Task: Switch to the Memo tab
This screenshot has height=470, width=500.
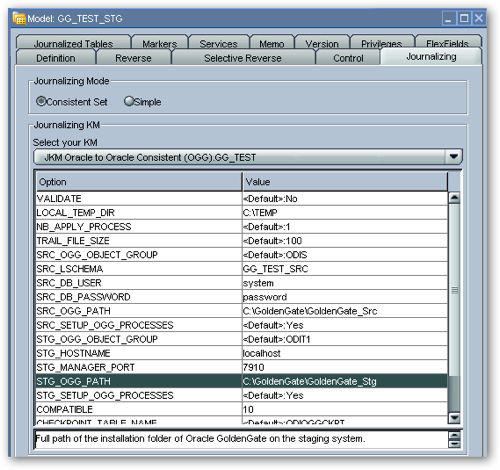Action: (x=272, y=42)
